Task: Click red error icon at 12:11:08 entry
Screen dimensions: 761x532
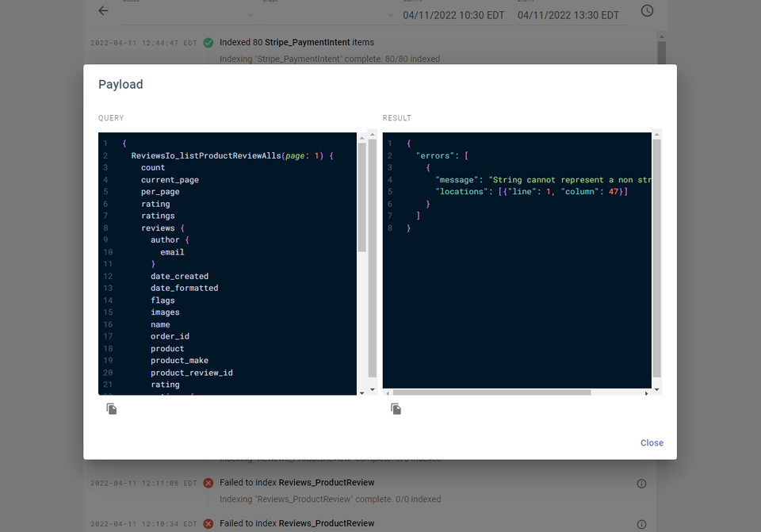Action: (x=208, y=483)
